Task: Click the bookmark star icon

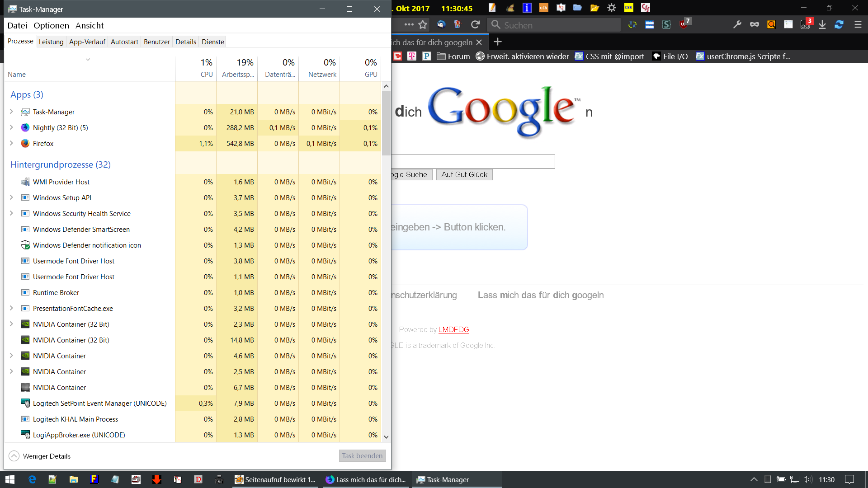Action: (423, 25)
